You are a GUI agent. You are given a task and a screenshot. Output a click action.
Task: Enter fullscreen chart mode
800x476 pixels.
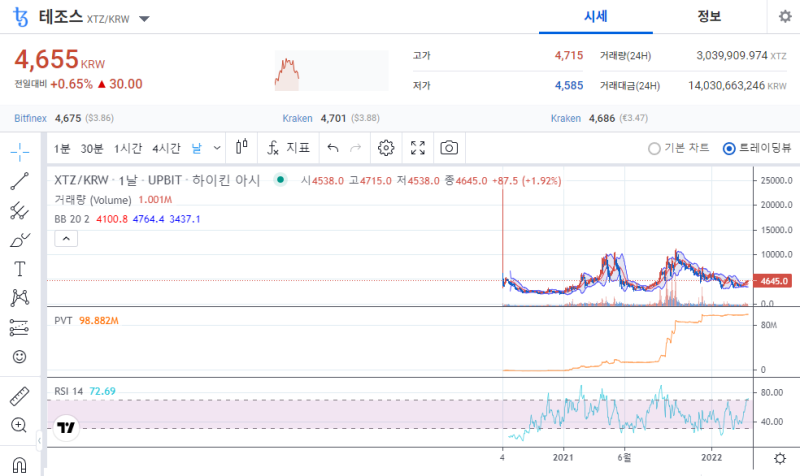[x=418, y=148]
